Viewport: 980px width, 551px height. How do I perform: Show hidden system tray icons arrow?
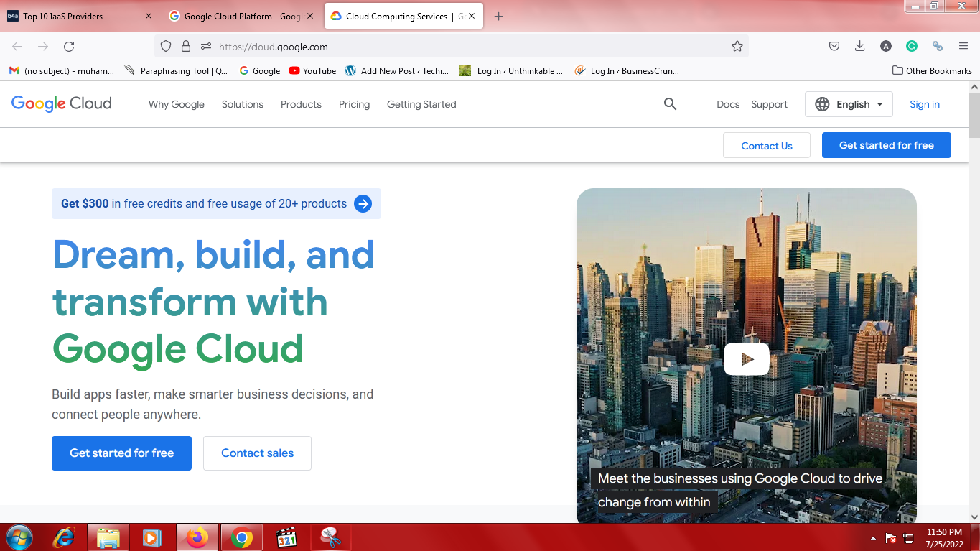pyautogui.click(x=874, y=538)
